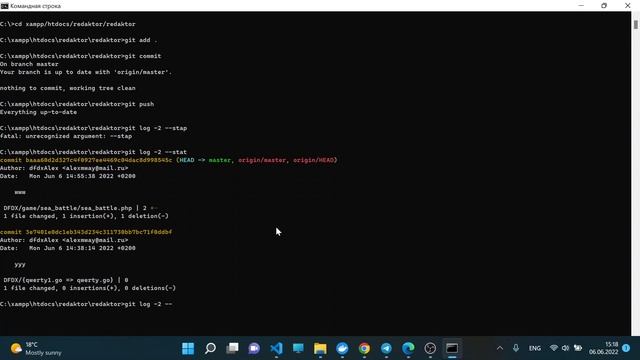
Task: Open Task View on taskbar
Action: [x=232, y=348]
